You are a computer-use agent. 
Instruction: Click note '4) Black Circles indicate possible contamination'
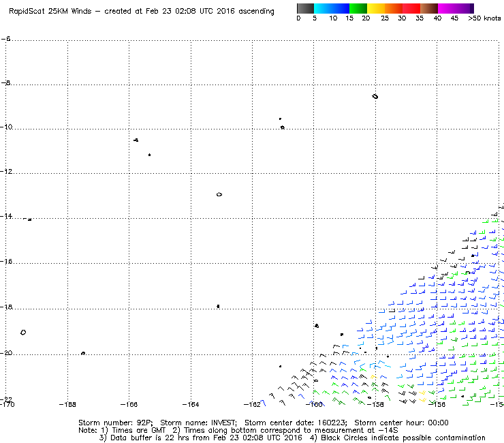(397, 438)
